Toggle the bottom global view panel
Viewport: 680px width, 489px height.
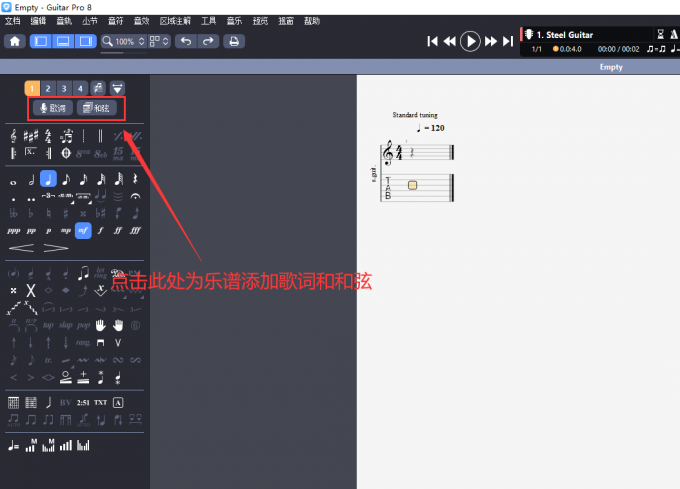[63, 41]
